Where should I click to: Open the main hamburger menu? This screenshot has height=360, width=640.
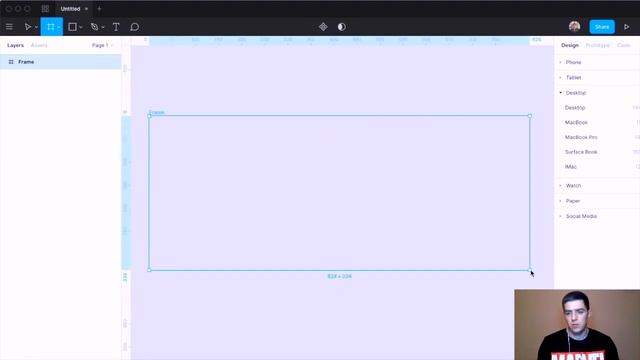tap(9, 27)
